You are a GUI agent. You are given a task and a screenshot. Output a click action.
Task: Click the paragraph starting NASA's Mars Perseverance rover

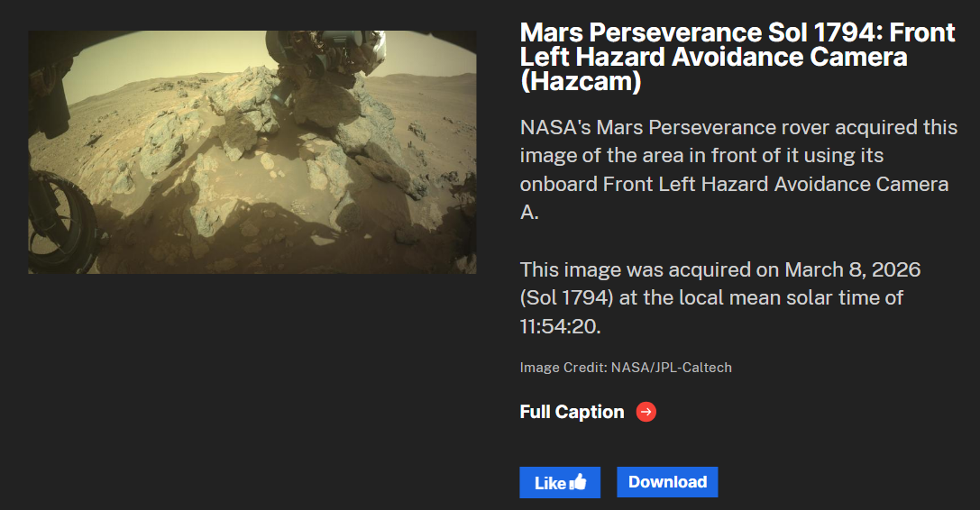pyautogui.click(x=738, y=170)
